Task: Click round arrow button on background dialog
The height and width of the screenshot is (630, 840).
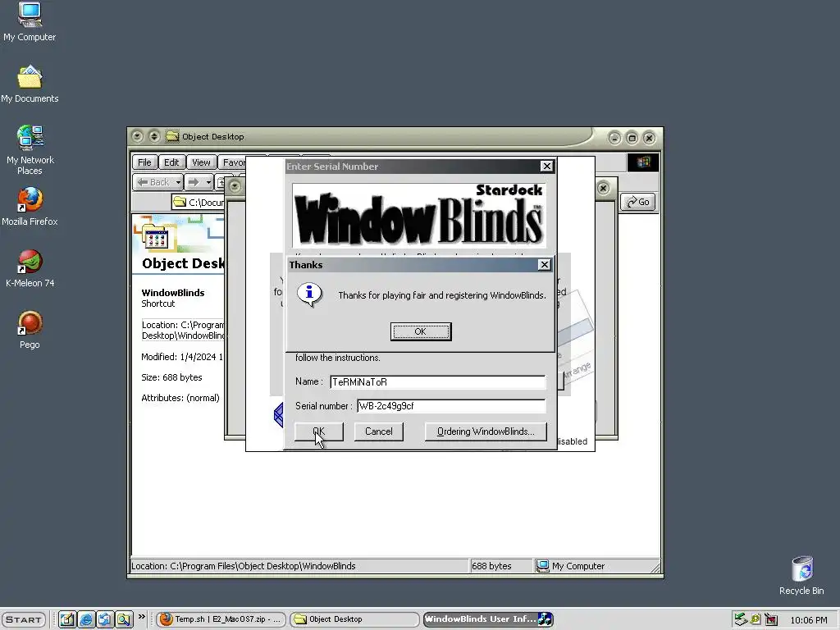Action: tap(235, 186)
